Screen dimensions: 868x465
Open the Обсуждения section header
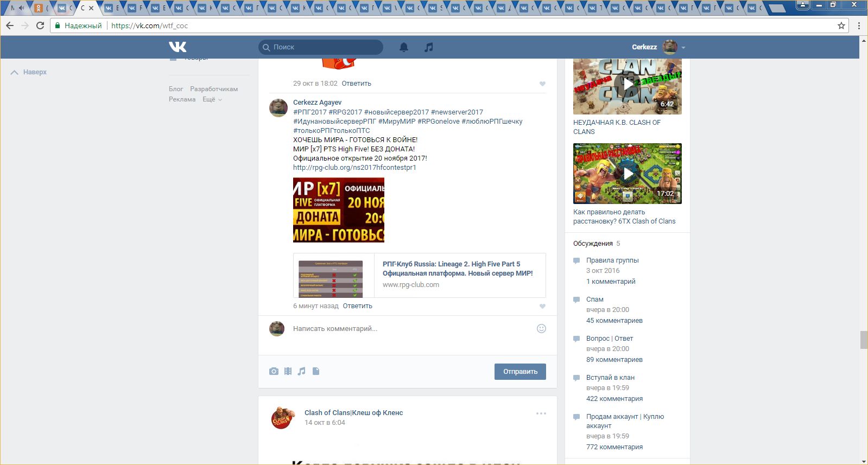pos(593,244)
